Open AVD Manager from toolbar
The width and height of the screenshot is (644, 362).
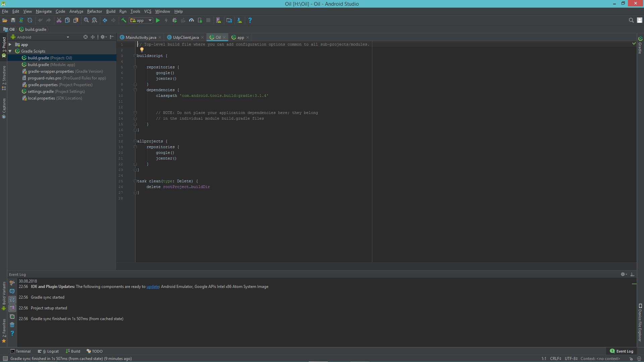point(218,20)
